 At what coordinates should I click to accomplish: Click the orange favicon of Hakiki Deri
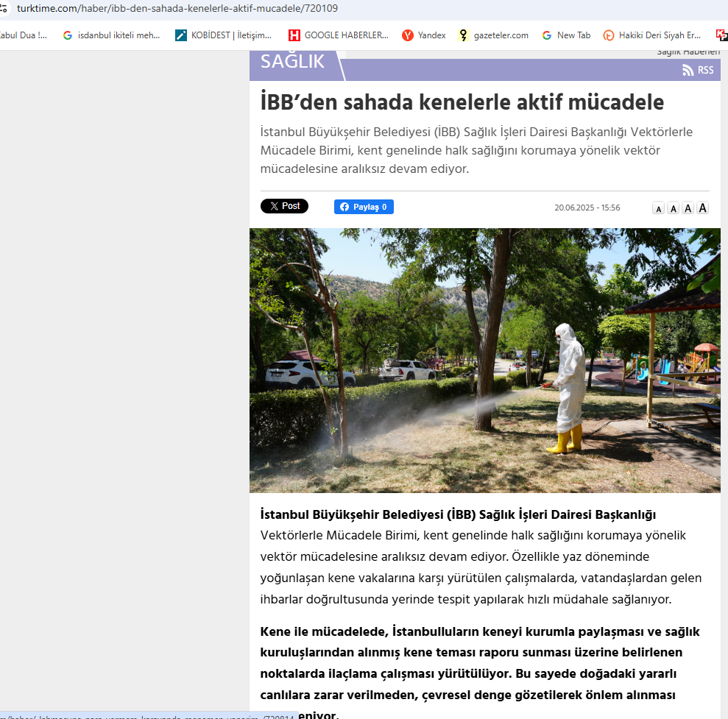point(609,35)
